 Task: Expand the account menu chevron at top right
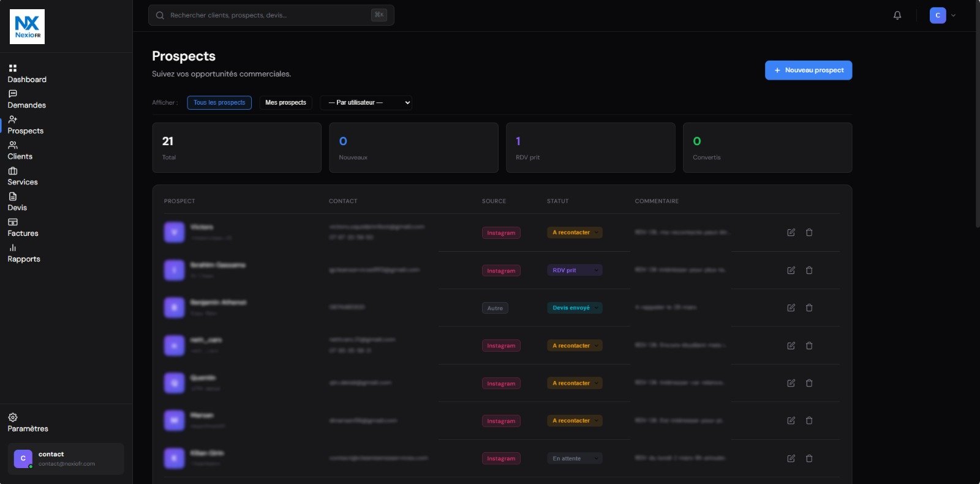point(953,15)
